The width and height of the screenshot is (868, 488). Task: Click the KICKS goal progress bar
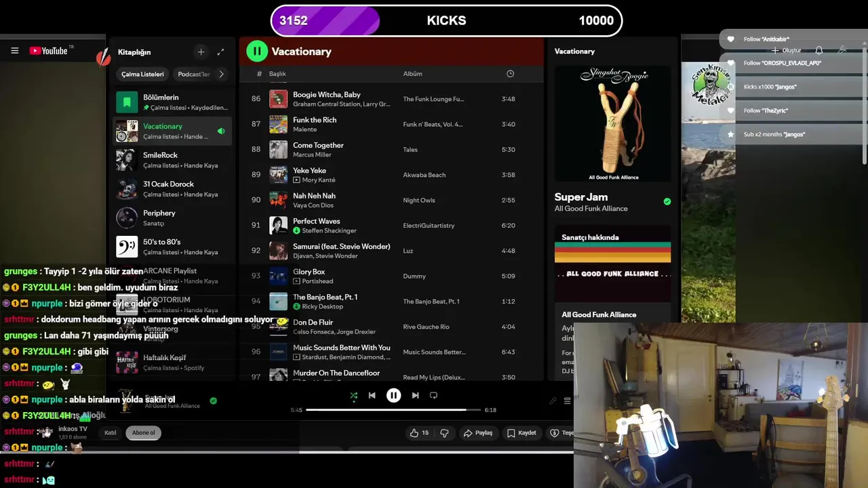[x=446, y=20]
